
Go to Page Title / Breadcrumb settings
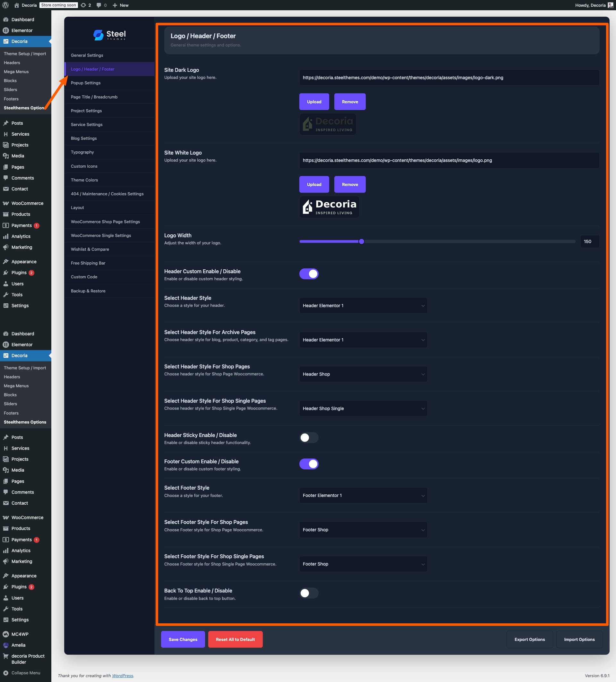(x=109, y=97)
